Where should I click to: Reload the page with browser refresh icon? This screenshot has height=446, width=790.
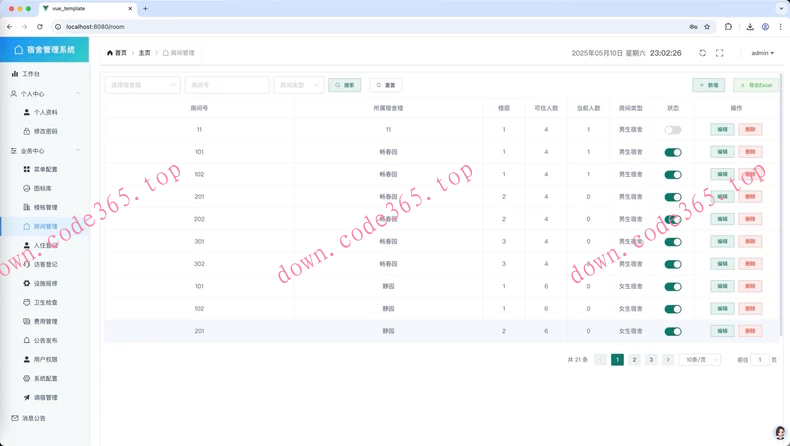[40, 27]
